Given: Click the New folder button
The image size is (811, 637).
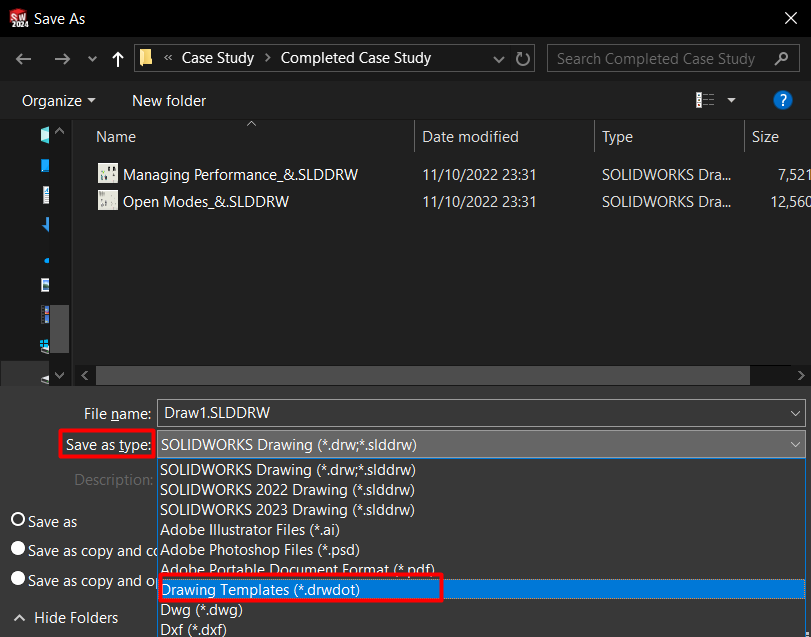Looking at the screenshot, I should [169, 101].
